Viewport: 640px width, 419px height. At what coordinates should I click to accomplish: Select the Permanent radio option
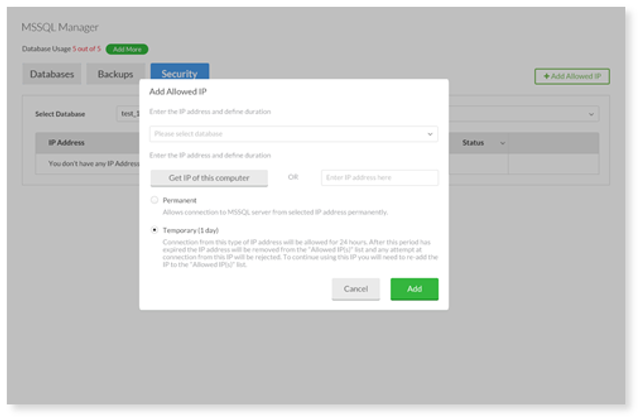[154, 200]
